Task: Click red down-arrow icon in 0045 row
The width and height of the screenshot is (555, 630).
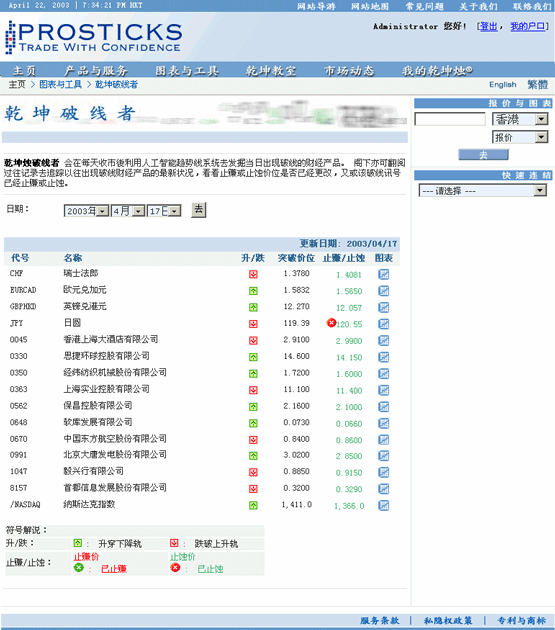Action: click(x=253, y=341)
